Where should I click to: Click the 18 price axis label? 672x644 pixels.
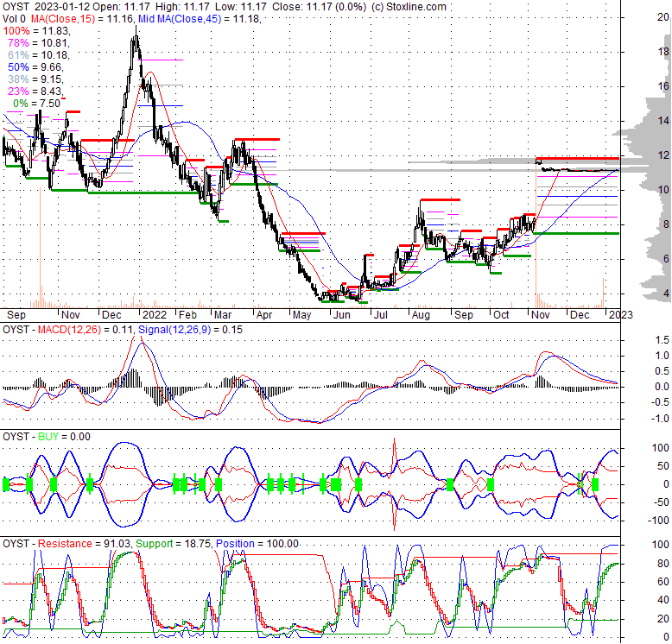[x=663, y=52]
